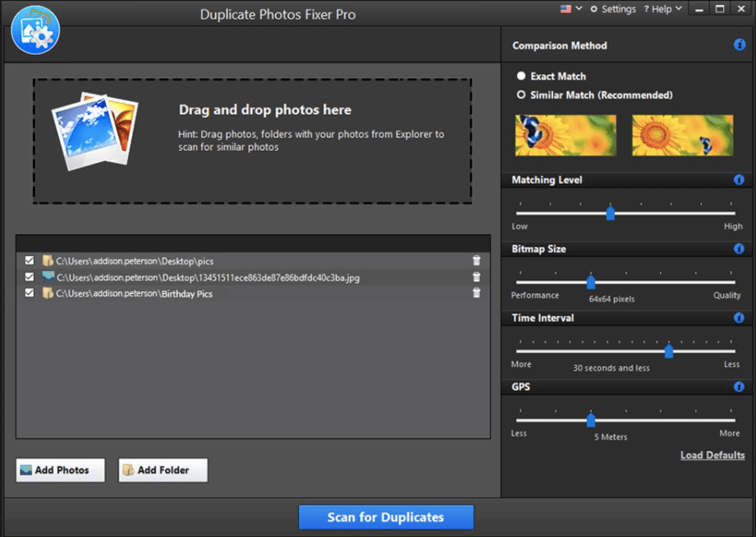Click the folder icon beside Desktop\pics
This screenshot has width=756, height=537.
48,260
